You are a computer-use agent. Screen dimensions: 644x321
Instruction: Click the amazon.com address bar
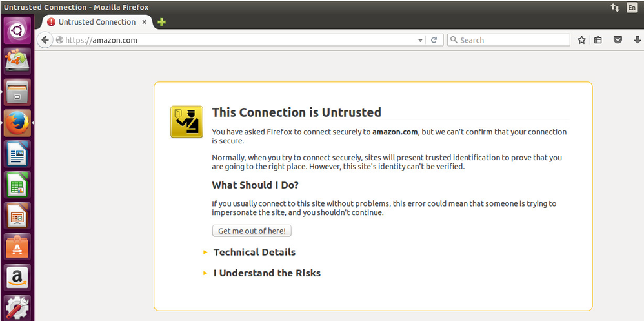point(239,40)
